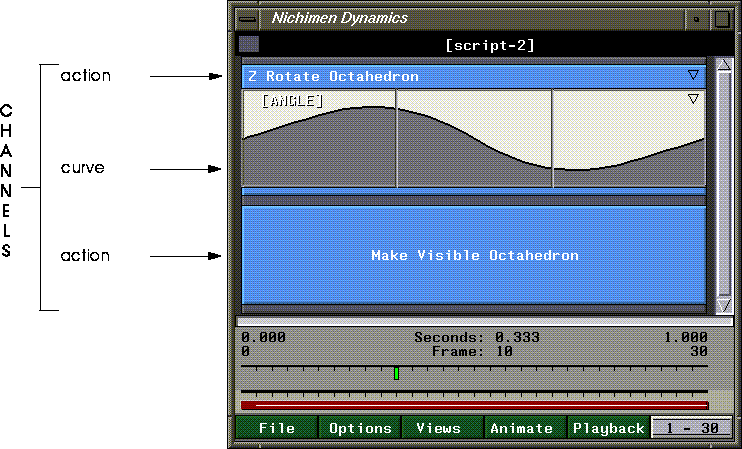Select the Z Rotate Octahedron action bar
The width and height of the screenshot is (742, 449).
474,76
